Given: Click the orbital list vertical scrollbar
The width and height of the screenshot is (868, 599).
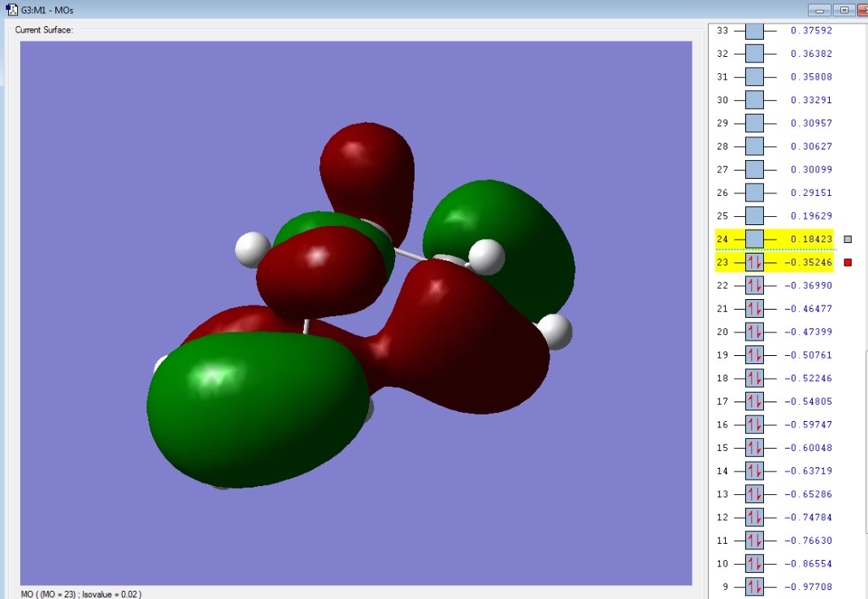Looking at the screenshot, I should [x=866, y=443].
